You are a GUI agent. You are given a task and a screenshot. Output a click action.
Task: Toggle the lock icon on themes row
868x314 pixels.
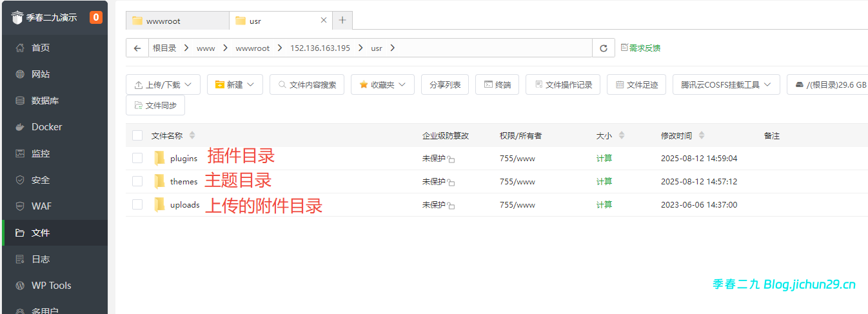(x=451, y=182)
